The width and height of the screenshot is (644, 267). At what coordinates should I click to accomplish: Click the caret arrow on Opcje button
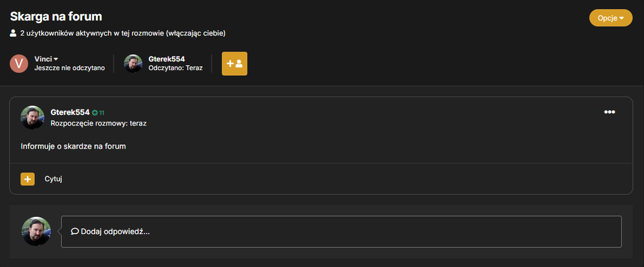click(x=621, y=18)
